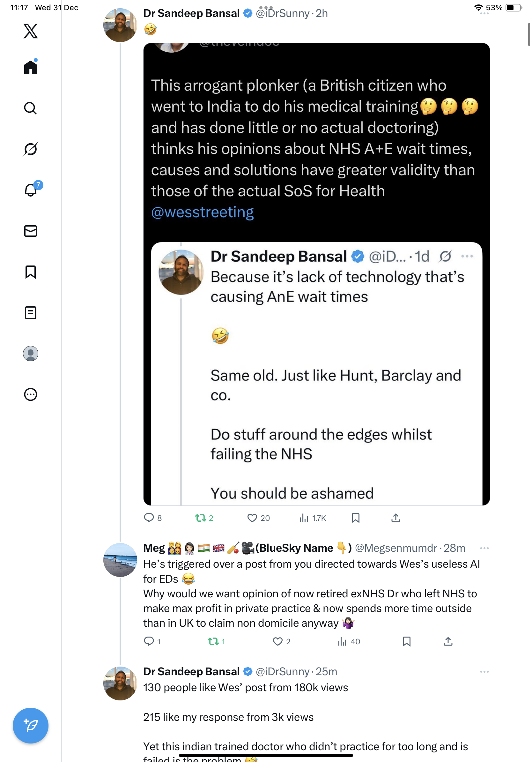Expand the sidebar More circle menu
532x762 pixels.
pos(31,394)
